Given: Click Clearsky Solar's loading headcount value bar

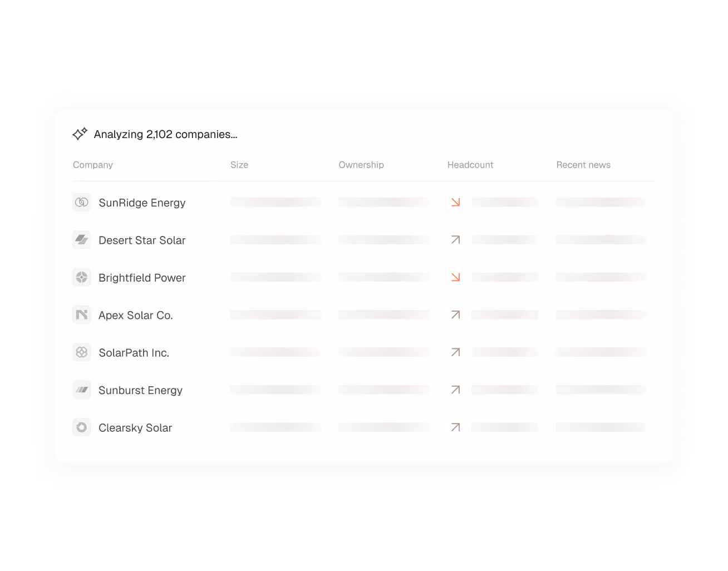Looking at the screenshot, I should tap(505, 427).
